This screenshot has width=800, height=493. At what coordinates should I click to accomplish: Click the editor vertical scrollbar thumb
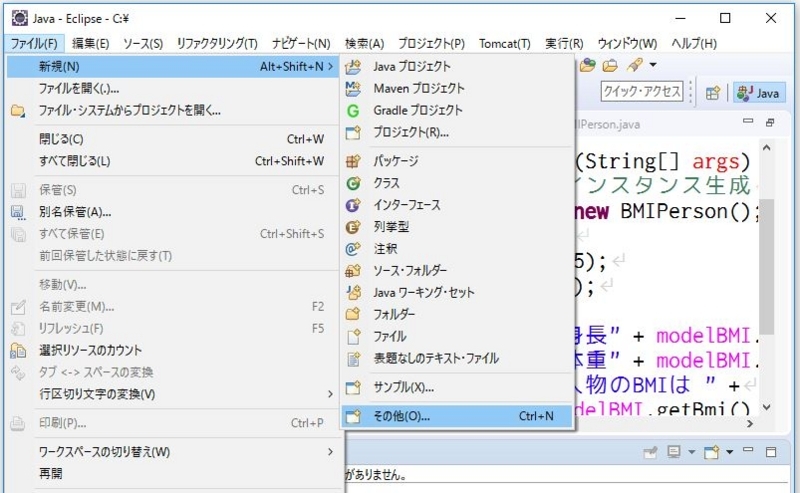point(766,266)
